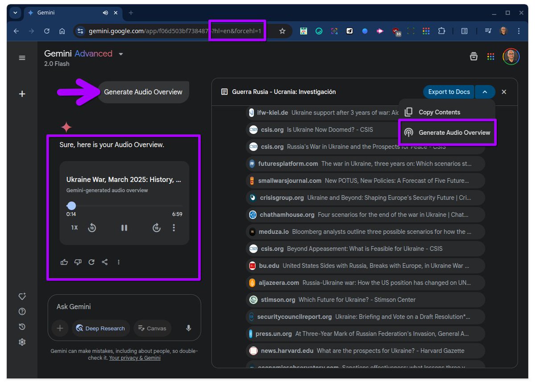Start a new chat with plus icon in sidebar
Screen dimensions: 535x392
coord(22,94)
